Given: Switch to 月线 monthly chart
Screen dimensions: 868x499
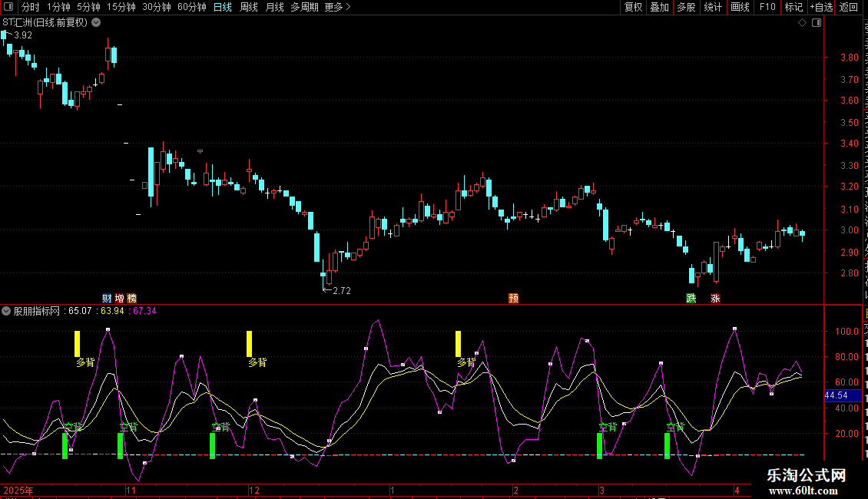Looking at the screenshot, I should click(x=274, y=7).
